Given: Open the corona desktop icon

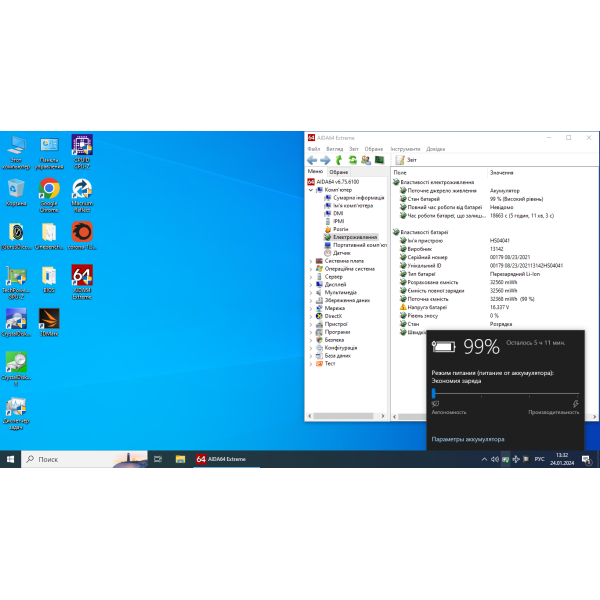Looking at the screenshot, I should pyautogui.click(x=82, y=236).
